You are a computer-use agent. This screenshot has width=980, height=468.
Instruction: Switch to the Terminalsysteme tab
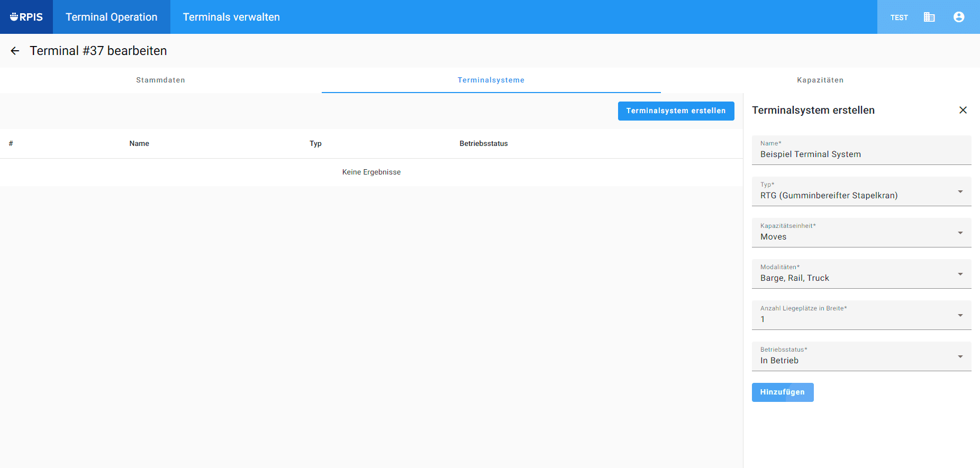coord(491,80)
